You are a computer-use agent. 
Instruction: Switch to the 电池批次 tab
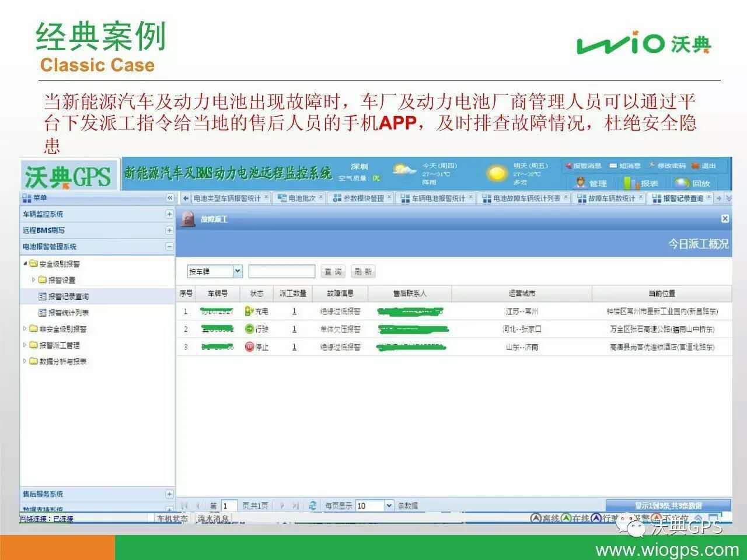point(300,198)
